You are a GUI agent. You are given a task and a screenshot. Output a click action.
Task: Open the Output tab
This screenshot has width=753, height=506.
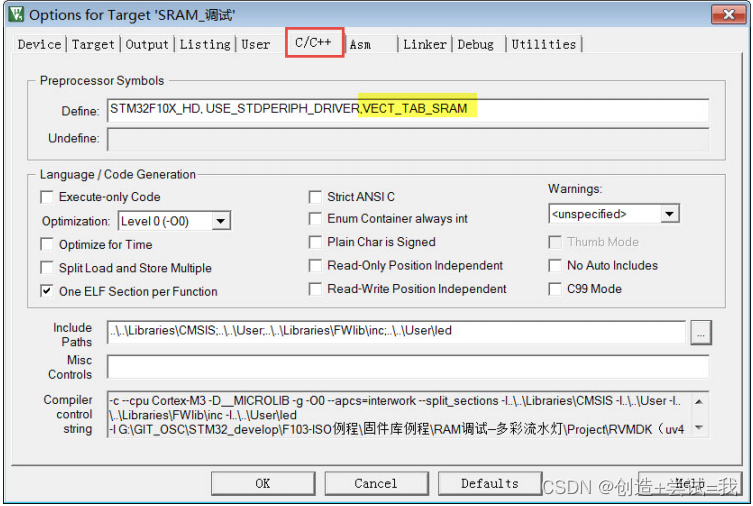tap(147, 44)
